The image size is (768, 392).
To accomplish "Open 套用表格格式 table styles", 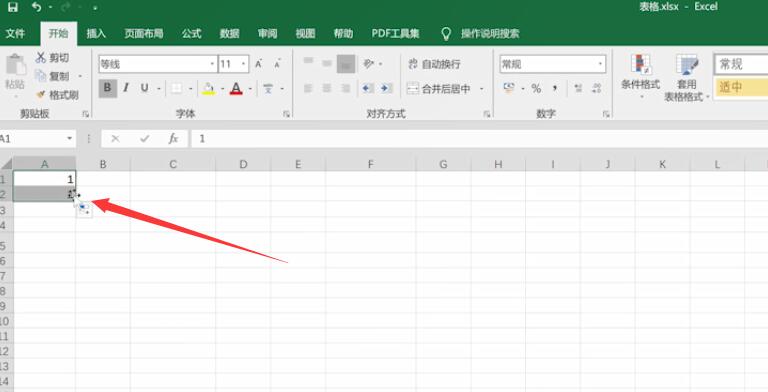I will (x=686, y=77).
